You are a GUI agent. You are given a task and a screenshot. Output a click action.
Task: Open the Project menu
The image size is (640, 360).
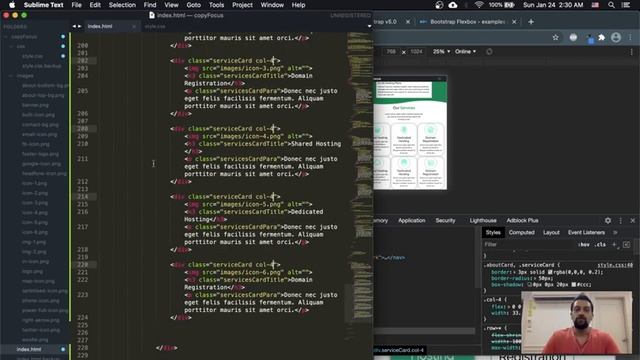click(x=242, y=5)
